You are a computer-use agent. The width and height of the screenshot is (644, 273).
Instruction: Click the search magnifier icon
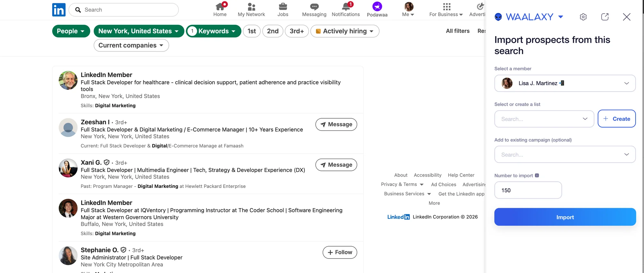click(x=78, y=10)
